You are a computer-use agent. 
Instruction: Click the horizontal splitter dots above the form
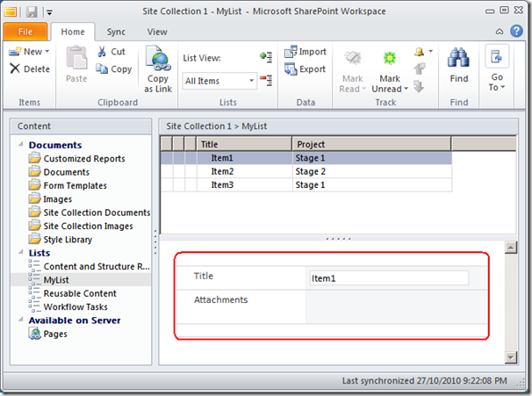(338, 239)
